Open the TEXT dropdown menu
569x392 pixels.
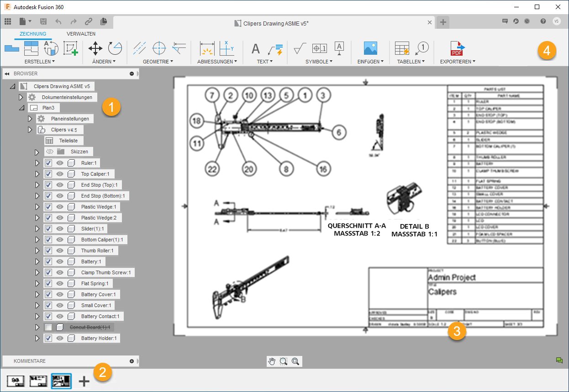click(x=264, y=61)
